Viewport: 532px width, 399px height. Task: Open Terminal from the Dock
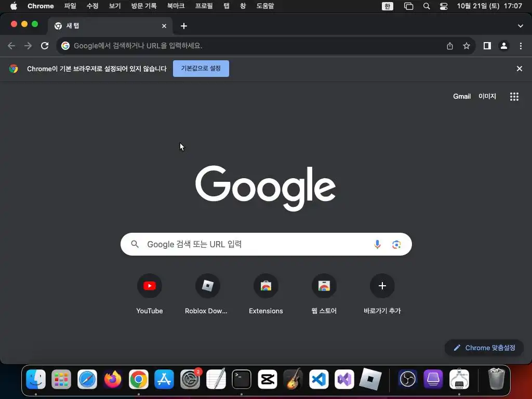(242, 379)
